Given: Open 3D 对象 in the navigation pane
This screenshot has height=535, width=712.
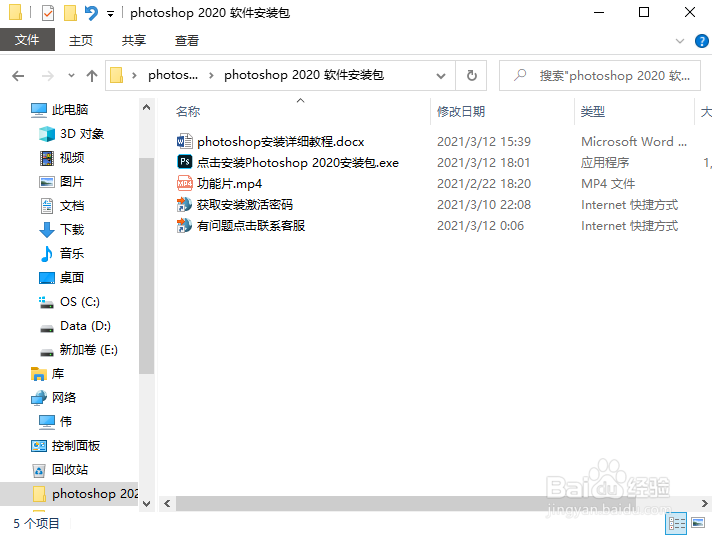Looking at the screenshot, I should pyautogui.click(x=82, y=134).
